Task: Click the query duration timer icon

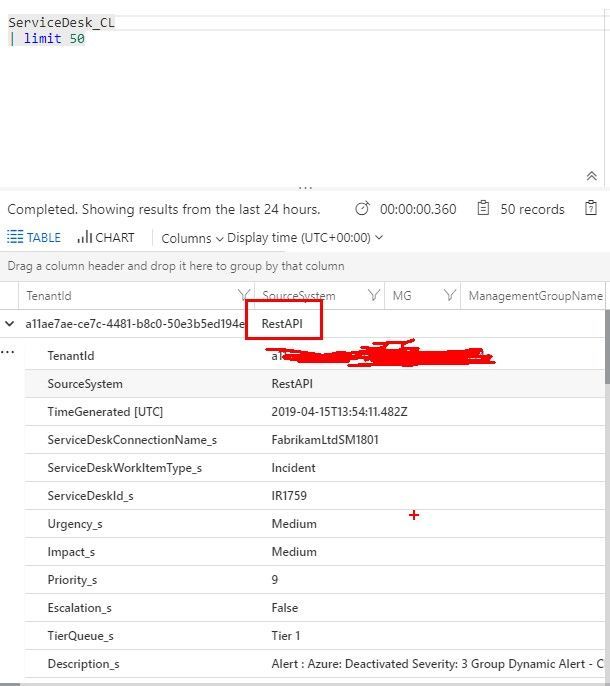Action: (x=362, y=209)
